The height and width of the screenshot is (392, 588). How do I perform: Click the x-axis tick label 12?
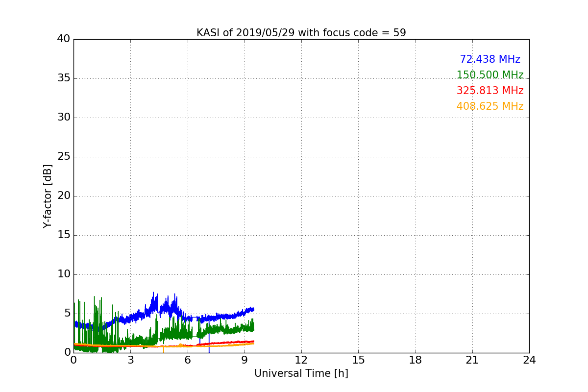click(x=301, y=360)
